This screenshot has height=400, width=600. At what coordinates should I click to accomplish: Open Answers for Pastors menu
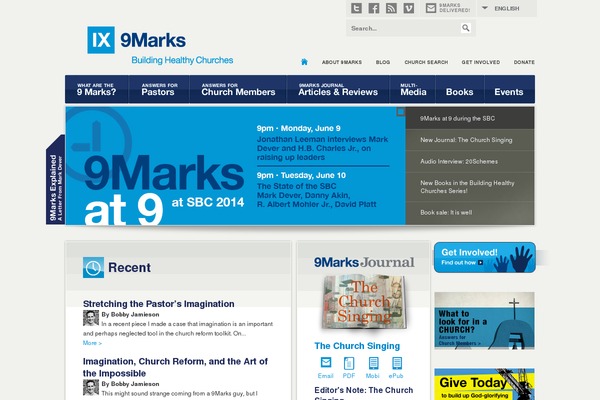pyautogui.click(x=159, y=89)
